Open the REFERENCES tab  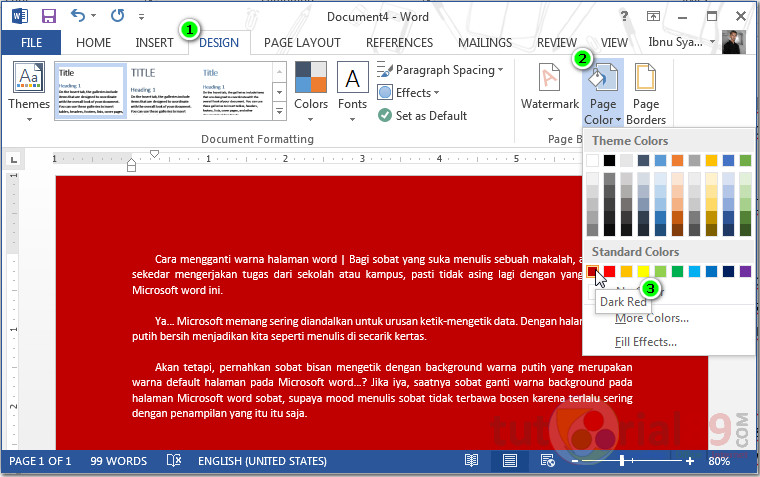[399, 43]
